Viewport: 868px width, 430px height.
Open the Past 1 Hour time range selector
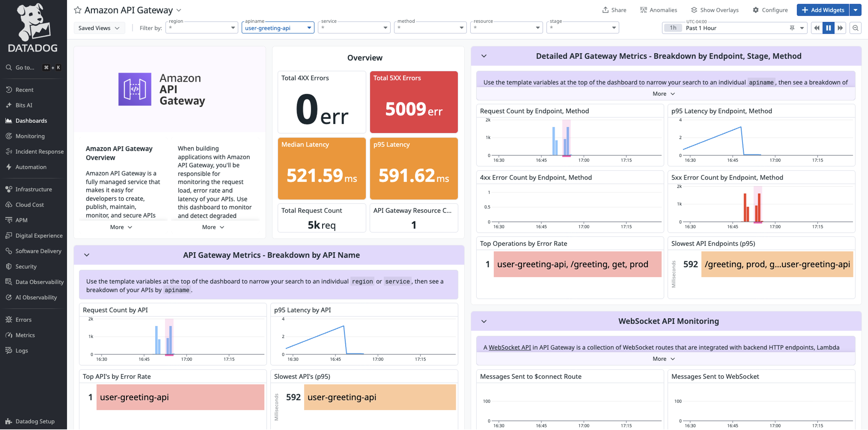[735, 28]
